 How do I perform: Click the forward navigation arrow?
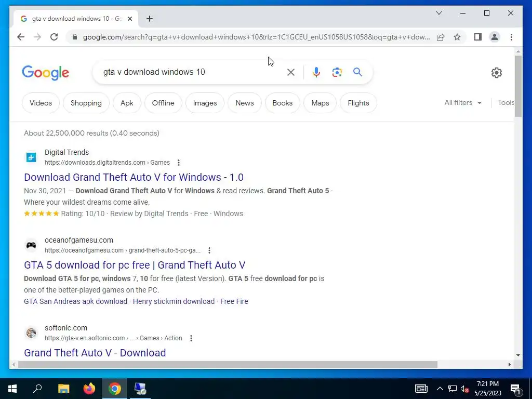[x=37, y=37]
